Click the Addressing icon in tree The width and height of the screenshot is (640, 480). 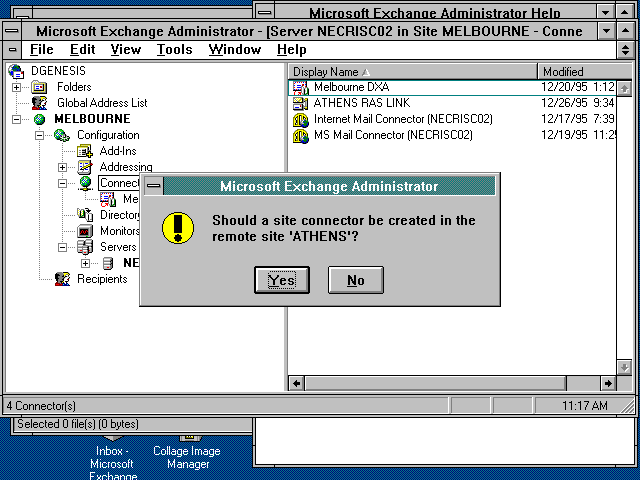(85, 167)
